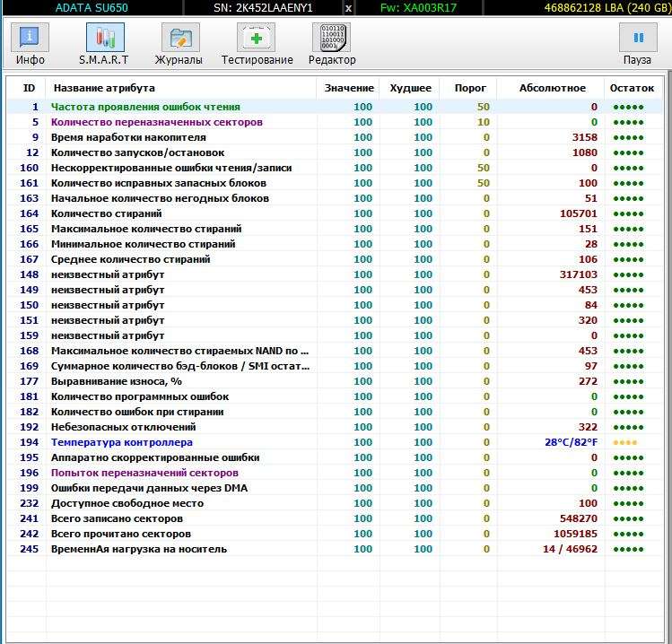672x644 pixels.
Task: Select row Нескорректированные ошибки чтения/записи
Action: pyautogui.click(x=335, y=168)
